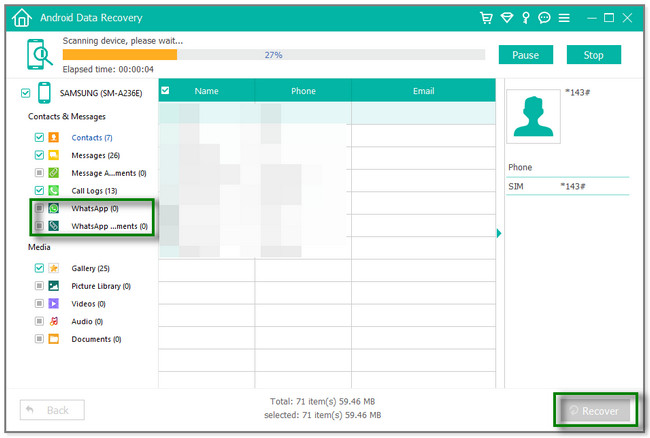Toggle the WhatsApp (0) checkbox

(39, 208)
